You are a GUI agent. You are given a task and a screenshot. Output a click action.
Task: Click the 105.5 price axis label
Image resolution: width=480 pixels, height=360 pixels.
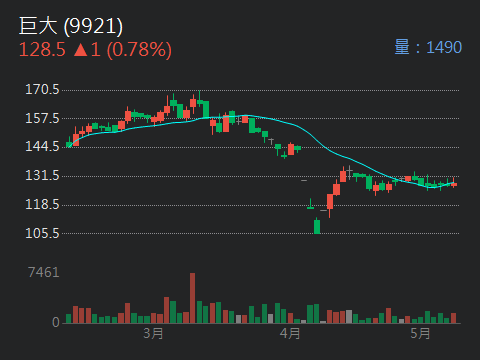(42, 233)
